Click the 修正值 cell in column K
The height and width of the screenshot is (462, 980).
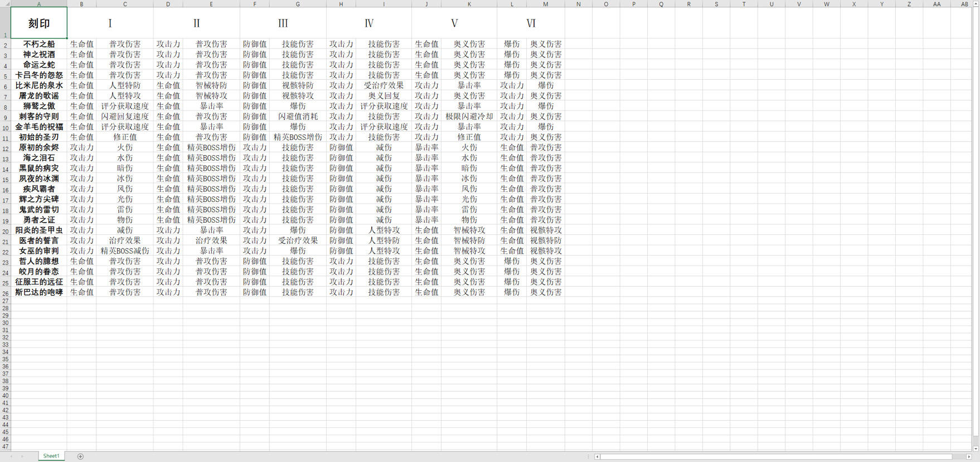click(469, 137)
